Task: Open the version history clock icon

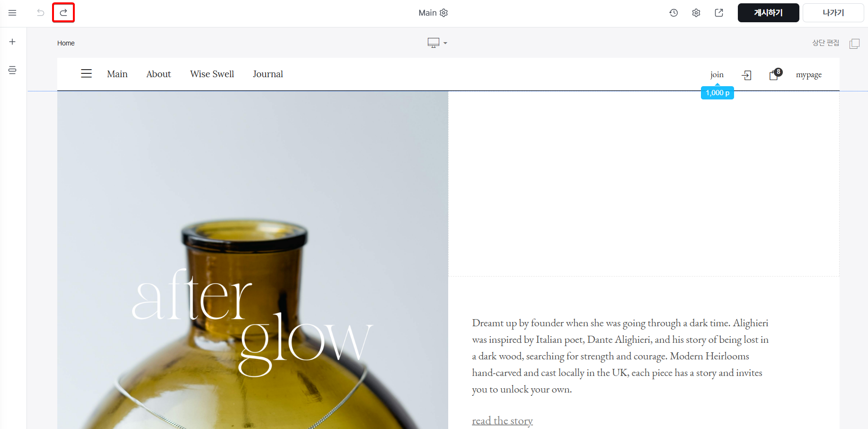Action: point(673,13)
